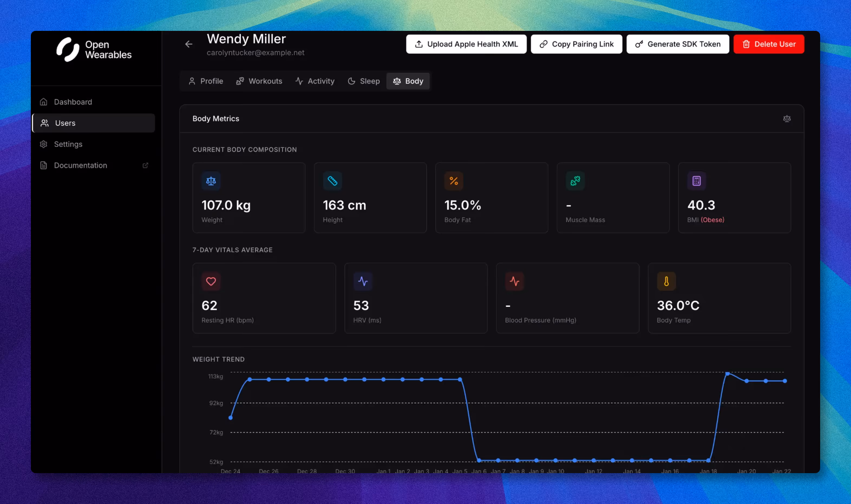Click the first weight trend point at Dec 24
This screenshot has height=504, width=851.
tap(231, 418)
